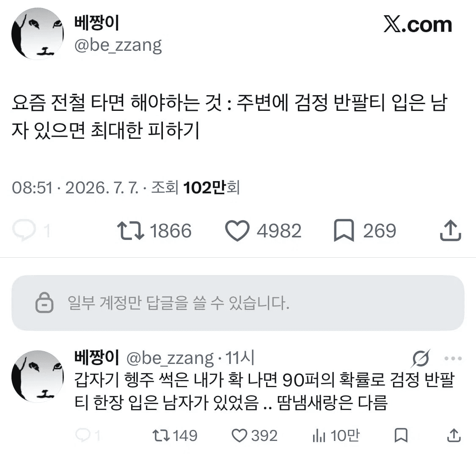The image size is (476, 457).
Task: Click the X.com logo
Action: [x=418, y=24]
